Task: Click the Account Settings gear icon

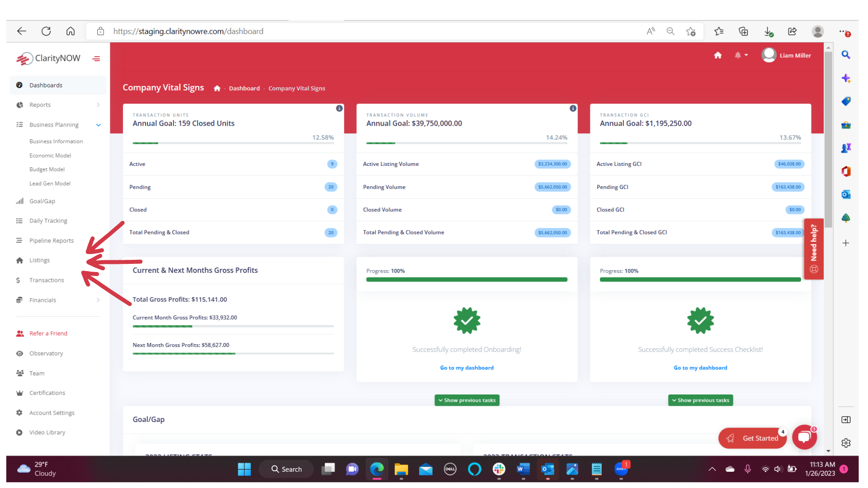Action: (x=19, y=413)
